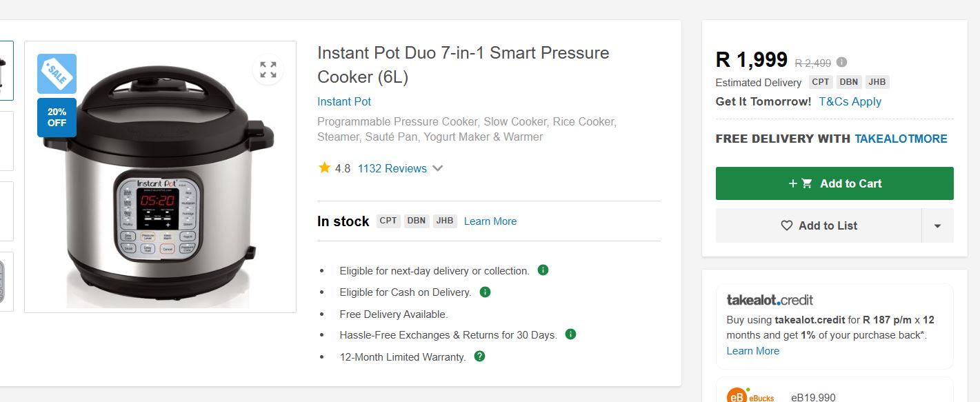Image resolution: width=980 pixels, height=402 pixels.
Task: Add the Instant Pot to the cart
Action: (834, 183)
